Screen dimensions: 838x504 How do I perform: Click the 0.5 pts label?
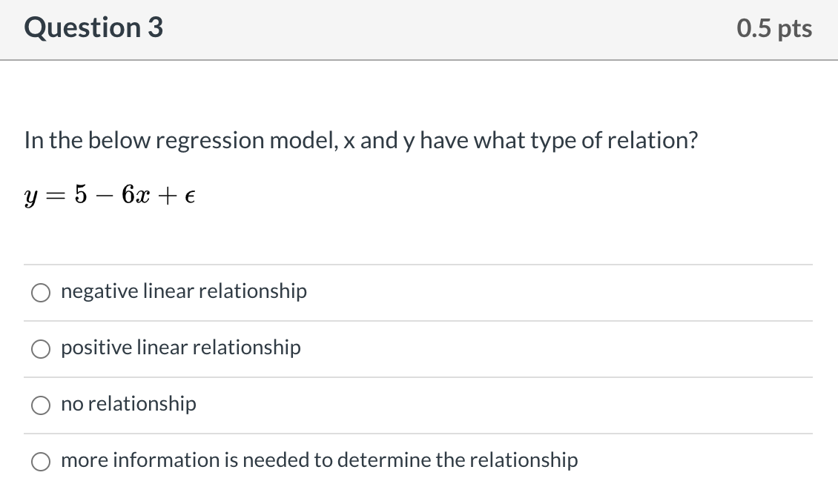(774, 29)
